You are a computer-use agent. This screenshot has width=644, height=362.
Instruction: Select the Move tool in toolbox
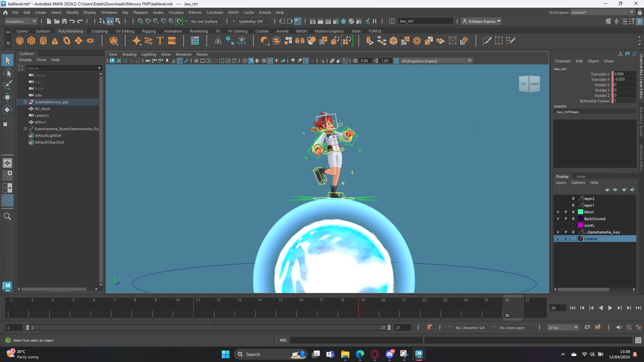tap(7, 97)
